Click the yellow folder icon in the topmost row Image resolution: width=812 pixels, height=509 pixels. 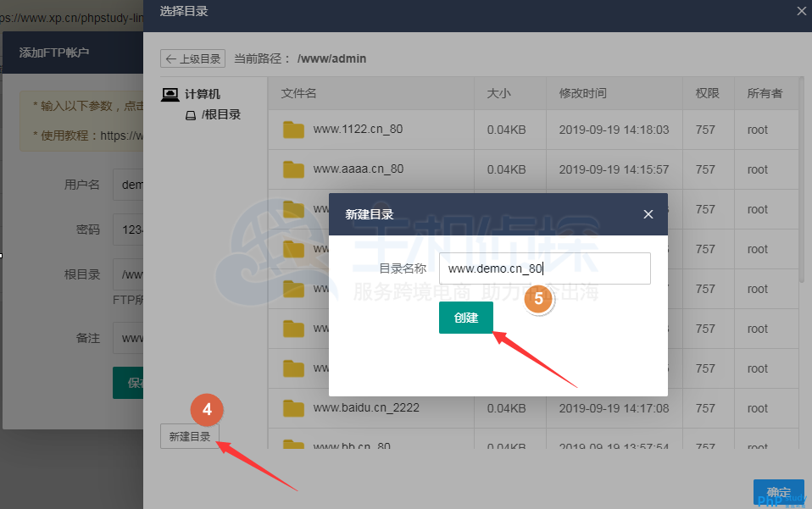pos(292,130)
